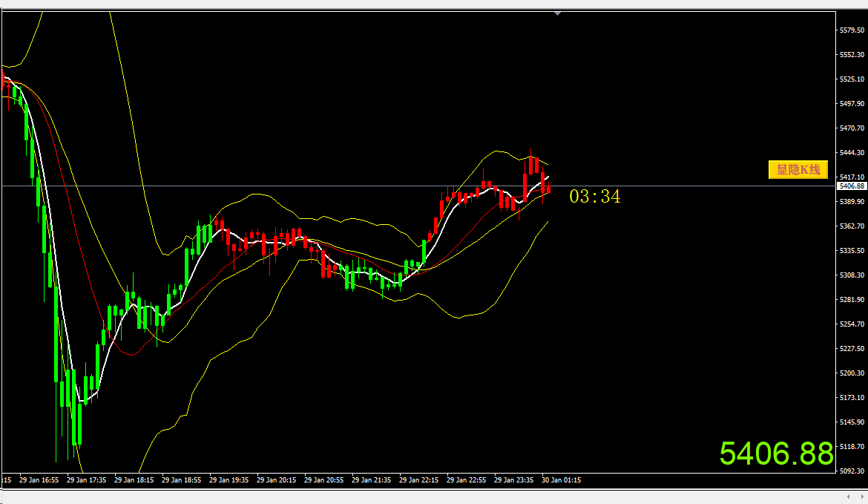Viewport: 868px width, 504px height.
Task: Click the 5497.90 price axis label
Action: (852, 104)
